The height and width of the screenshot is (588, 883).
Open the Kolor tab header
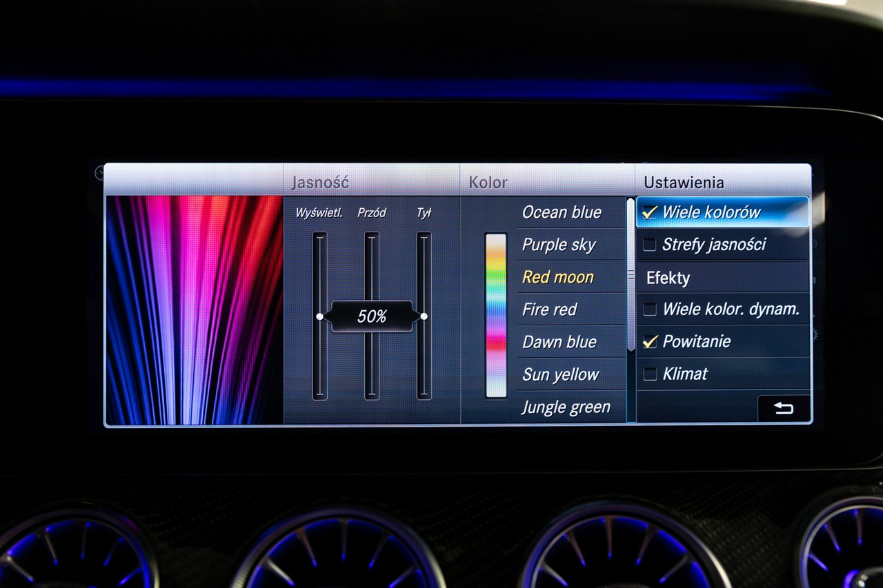point(548,182)
